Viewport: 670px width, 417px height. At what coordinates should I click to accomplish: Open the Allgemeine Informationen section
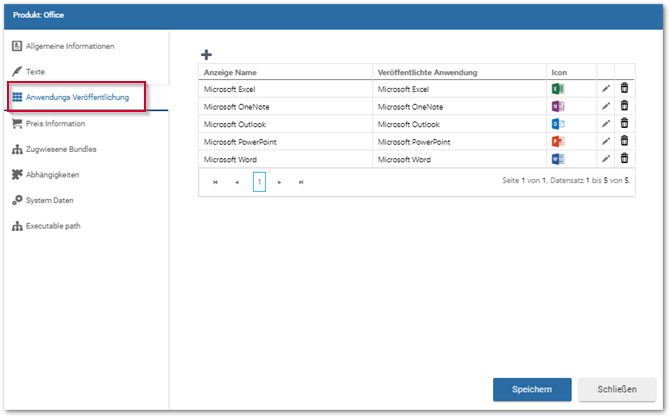tap(63, 46)
